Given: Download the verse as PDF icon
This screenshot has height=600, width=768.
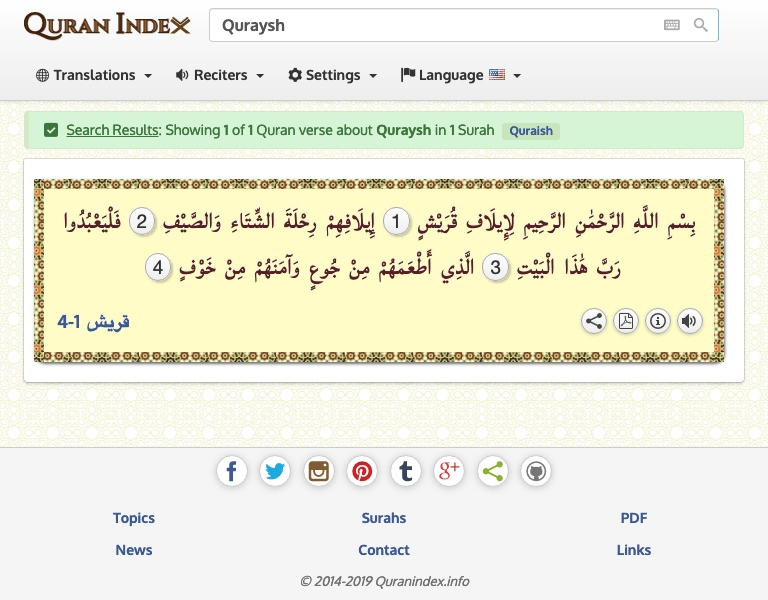Looking at the screenshot, I should pos(625,321).
